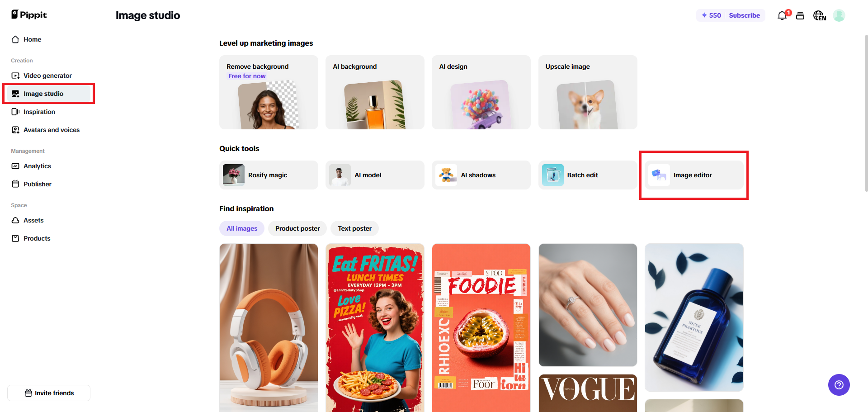Open the orange headphones inspiration image
868x412 pixels.
pos(269,328)
